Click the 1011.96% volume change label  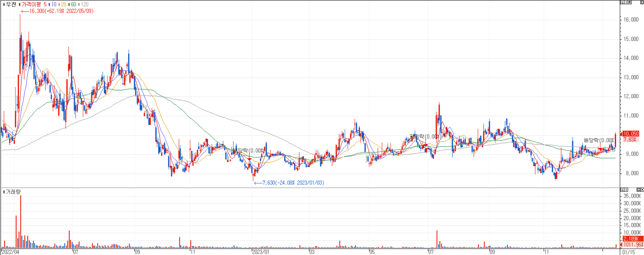click(x=632, y=244)
